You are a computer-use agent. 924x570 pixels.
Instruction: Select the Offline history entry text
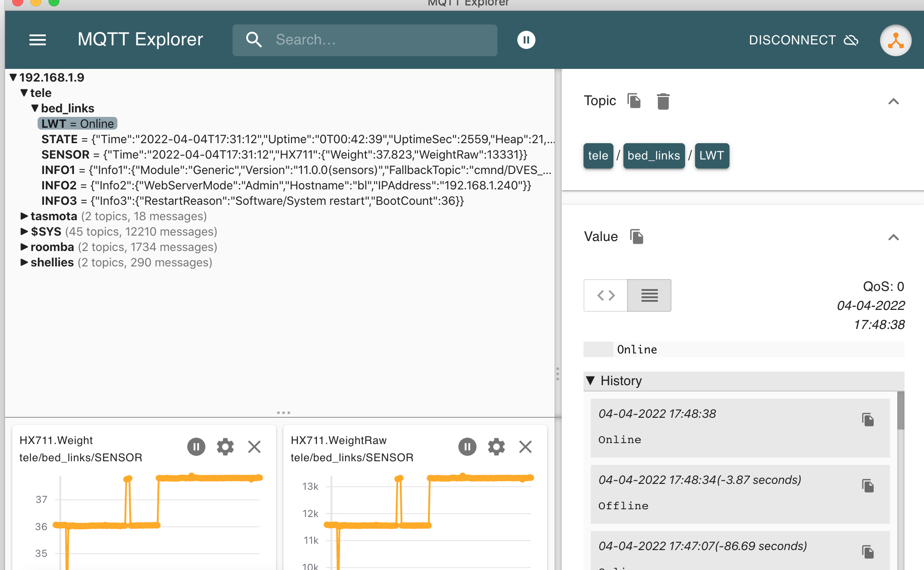pyautogui.click(x=623, y=506)
